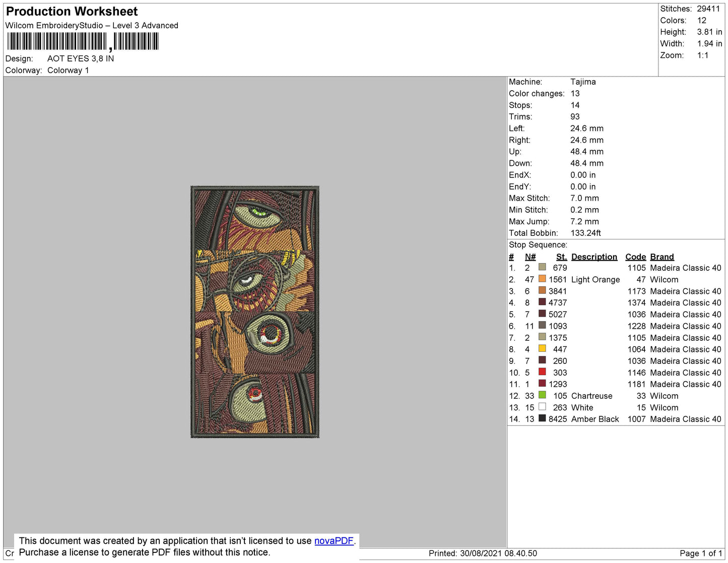Screen dimensions: 728x563
Task: Click the Max Stitch value 7.0 mm
Action: 584,198
